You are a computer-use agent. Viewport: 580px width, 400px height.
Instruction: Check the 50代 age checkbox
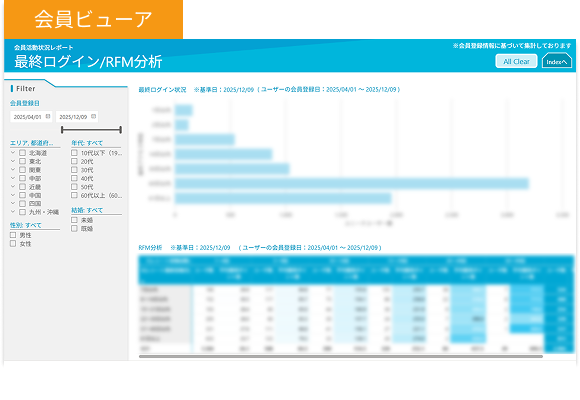(74, 186)
